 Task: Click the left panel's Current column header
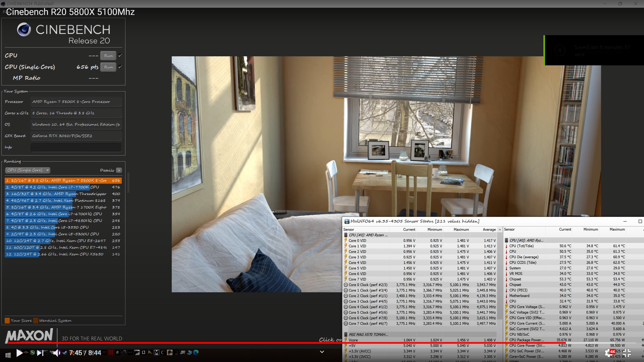[x=403, y=230]
